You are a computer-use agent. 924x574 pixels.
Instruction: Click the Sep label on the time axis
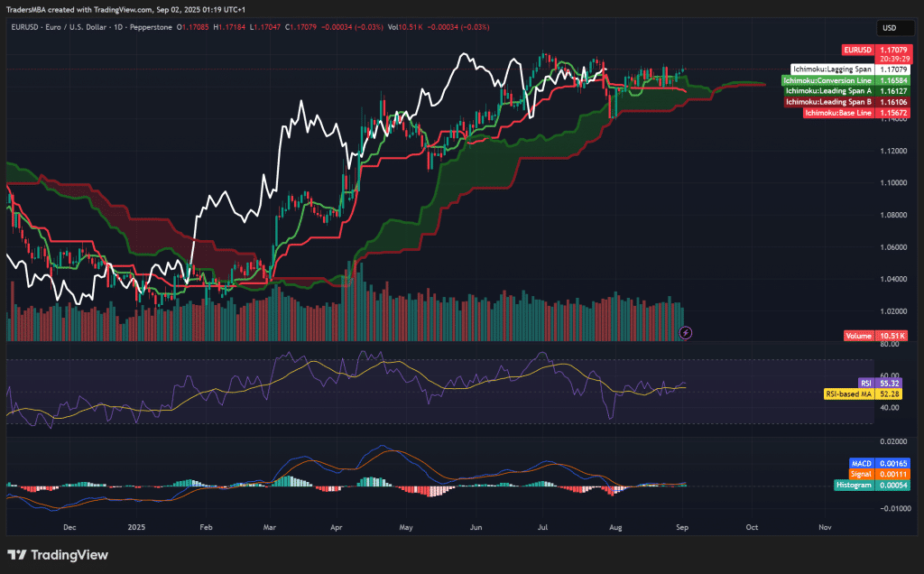point(682,527)
